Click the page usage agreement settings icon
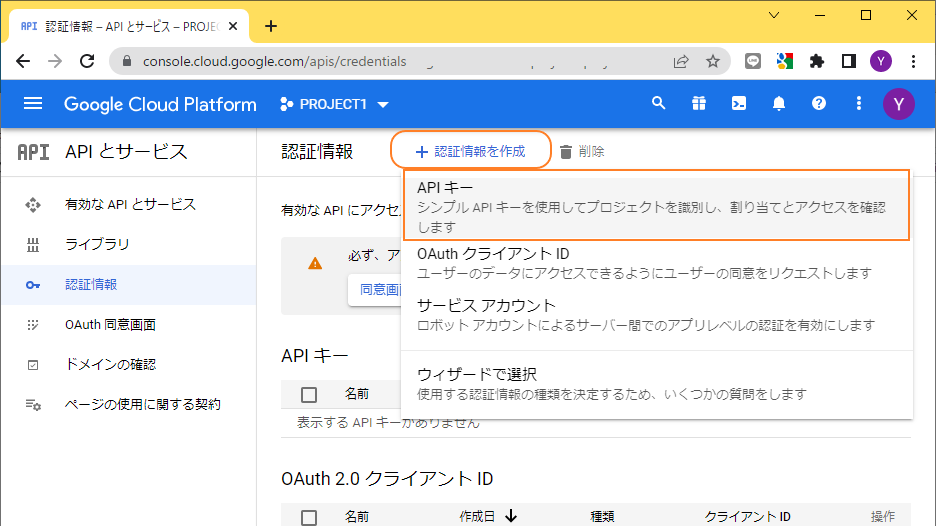 point(33,405)
